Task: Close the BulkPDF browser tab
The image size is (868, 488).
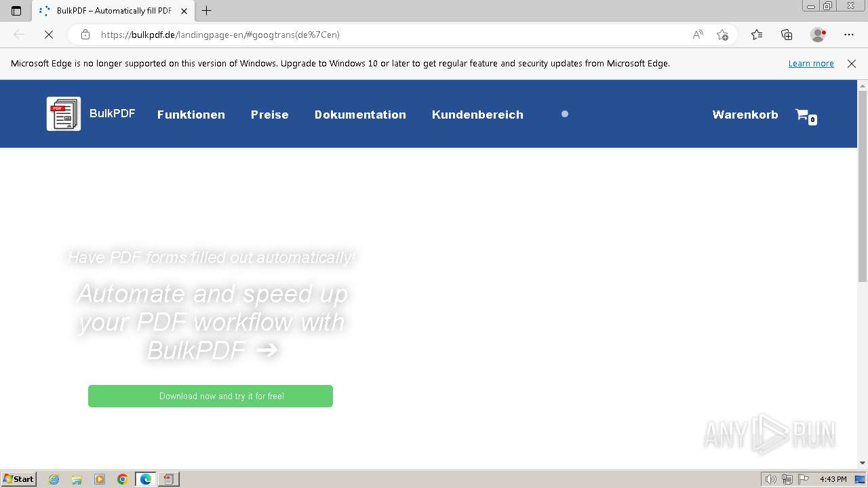Action: click(184, 11)
